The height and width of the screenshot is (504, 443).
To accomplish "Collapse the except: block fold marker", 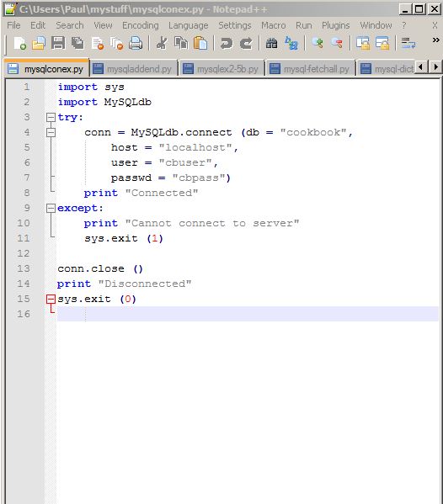I will 51,209.
